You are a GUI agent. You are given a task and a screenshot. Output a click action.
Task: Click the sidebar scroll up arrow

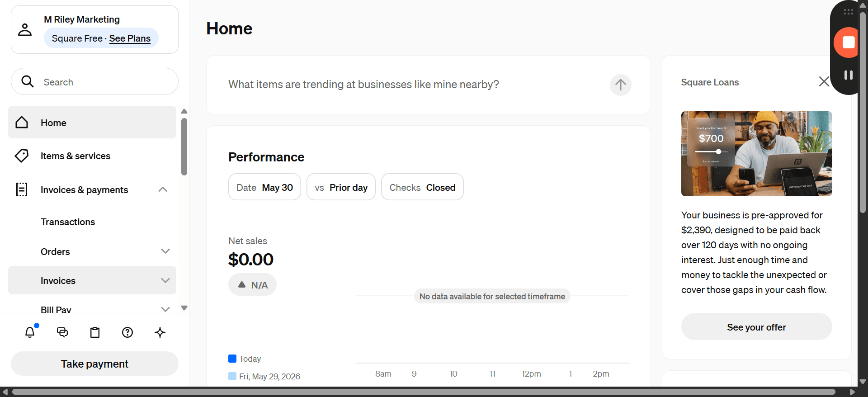[x=184, y=111]
